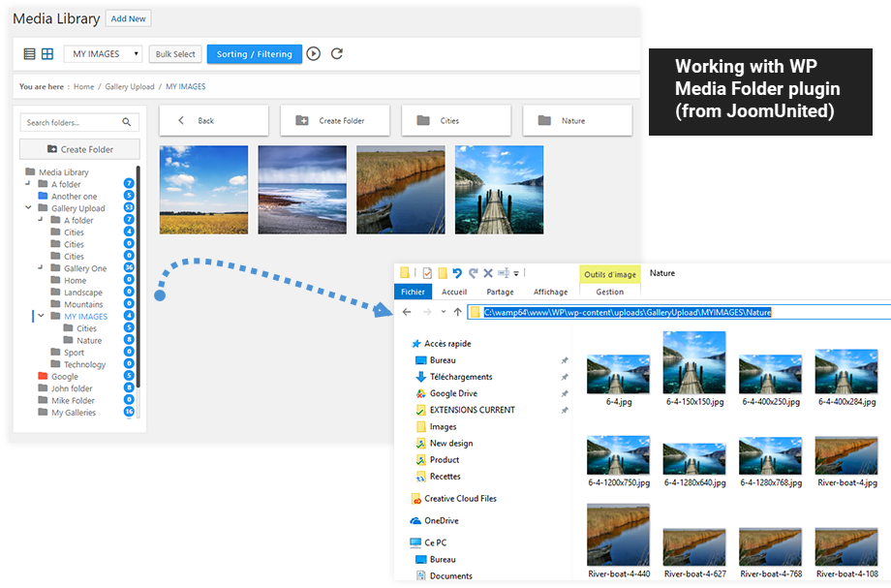The width and height of the screenshot is (891, 588).
Task: Open recent locations dropdown in Explorer
Action: click(x=444, y=312)
